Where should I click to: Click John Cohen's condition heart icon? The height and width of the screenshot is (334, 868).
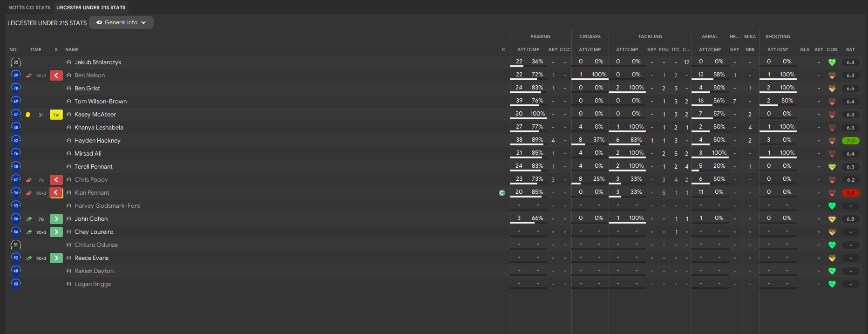[x=832, y=219]
